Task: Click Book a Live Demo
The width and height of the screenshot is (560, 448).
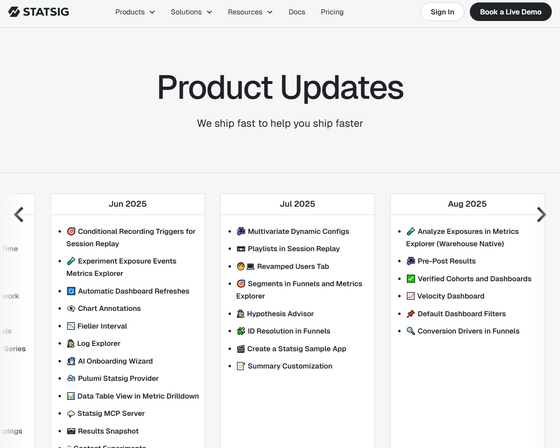Action: 510,12
